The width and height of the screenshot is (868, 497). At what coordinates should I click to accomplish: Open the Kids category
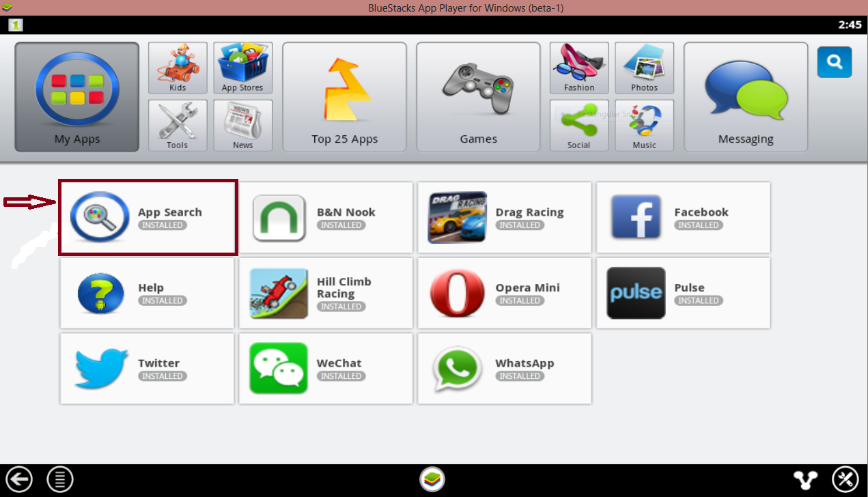178,68
